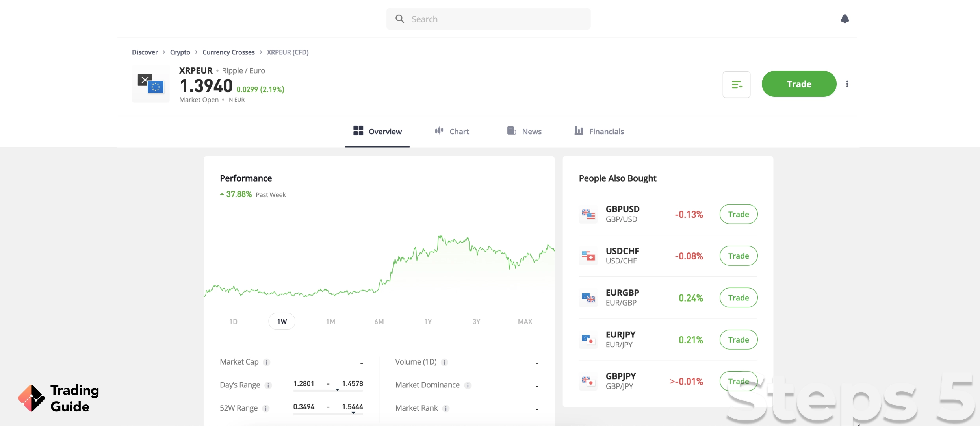Add XRPEUR to watchlist icon button
Screen dimensions: 980x426
coord(736,84)
